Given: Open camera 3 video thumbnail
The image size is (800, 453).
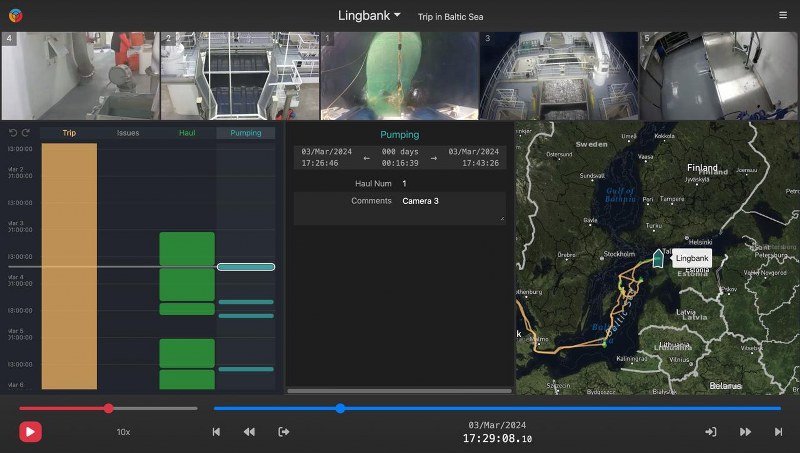Looking at the screenshot, I should pyautogui.click(x=558, y=76).
